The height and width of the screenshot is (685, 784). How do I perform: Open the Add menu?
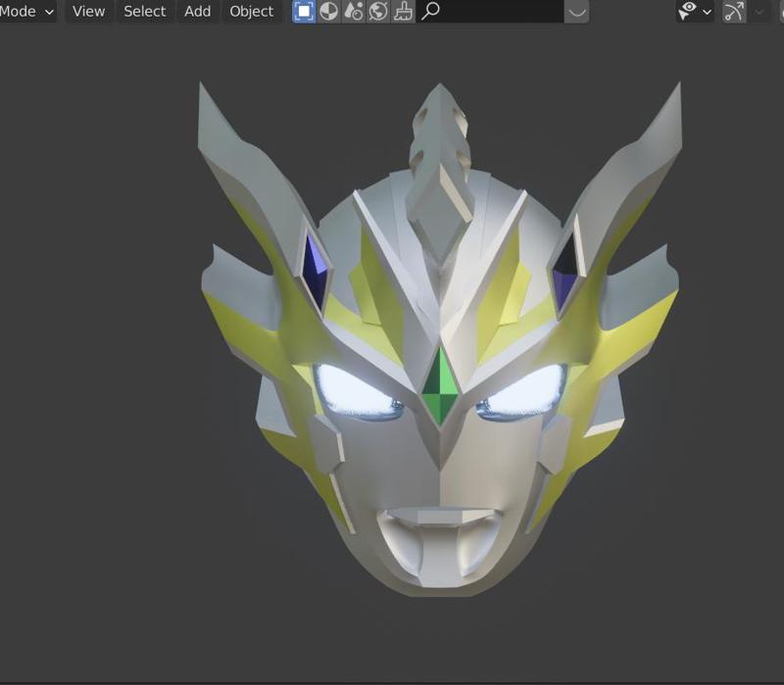[196, 12]
